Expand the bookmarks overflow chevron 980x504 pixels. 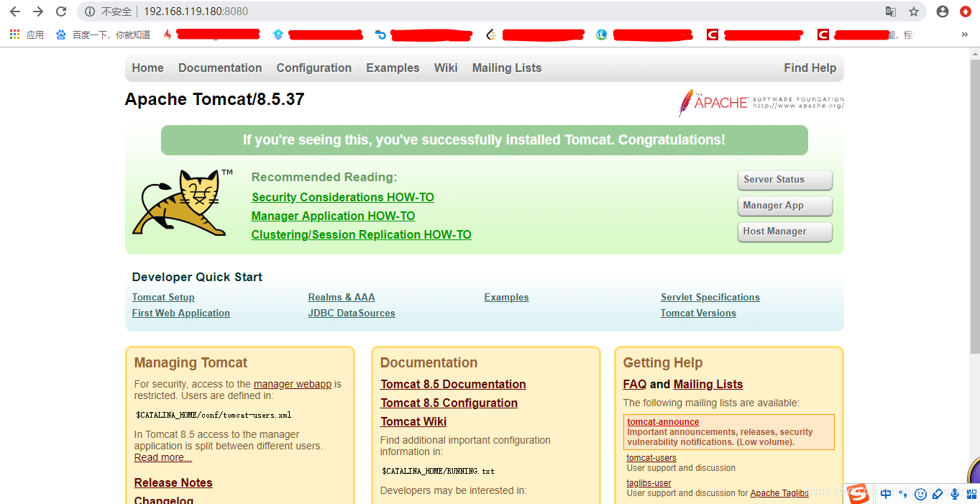click(x=965, y=34)
